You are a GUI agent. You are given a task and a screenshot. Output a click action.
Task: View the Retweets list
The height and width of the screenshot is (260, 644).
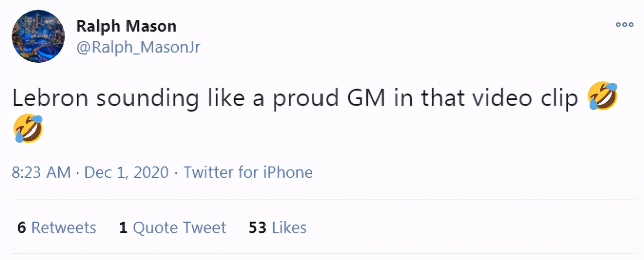pyautogui.click(x=57, y=228)
